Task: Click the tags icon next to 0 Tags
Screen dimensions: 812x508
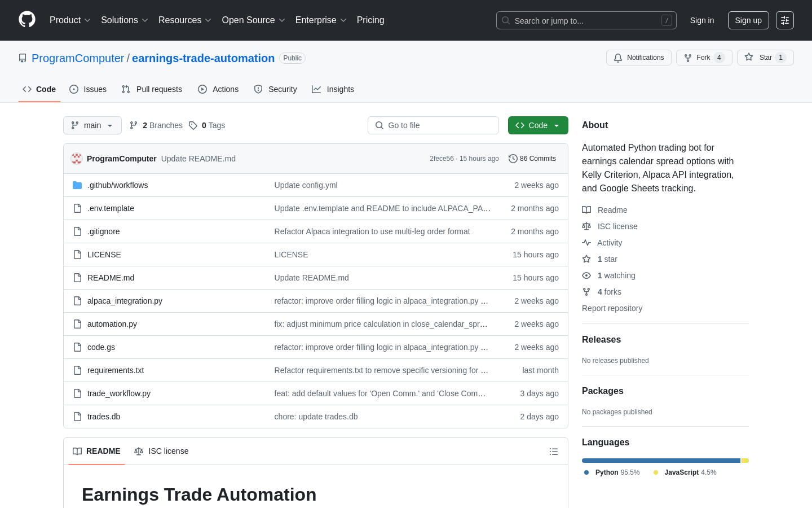Action: [x=193, y=125]
